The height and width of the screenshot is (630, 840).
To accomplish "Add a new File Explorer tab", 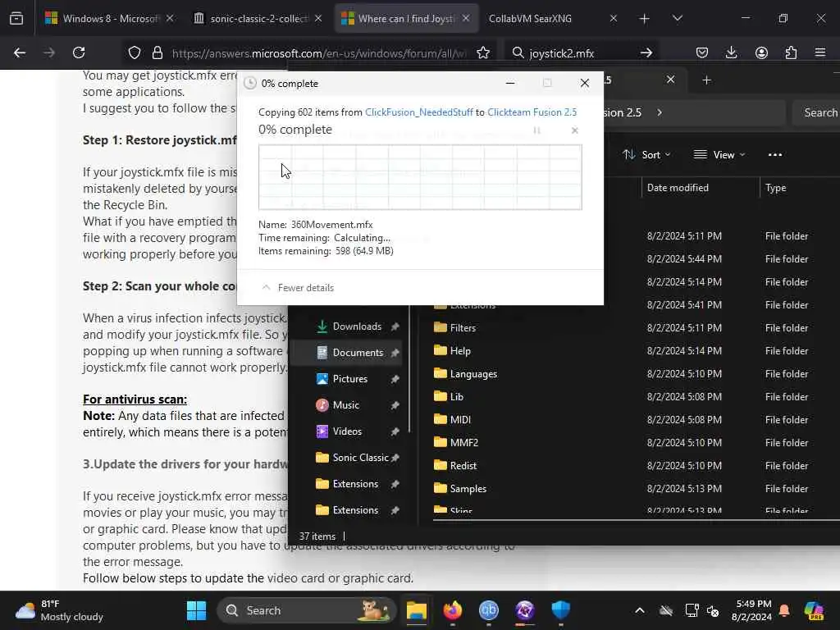I will (x=706, y=80).
